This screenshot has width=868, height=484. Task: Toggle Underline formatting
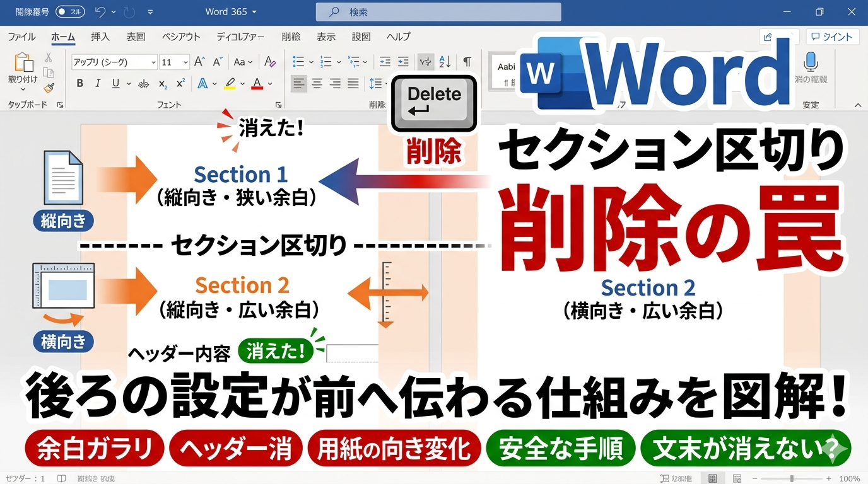click(x=115, y=83)
